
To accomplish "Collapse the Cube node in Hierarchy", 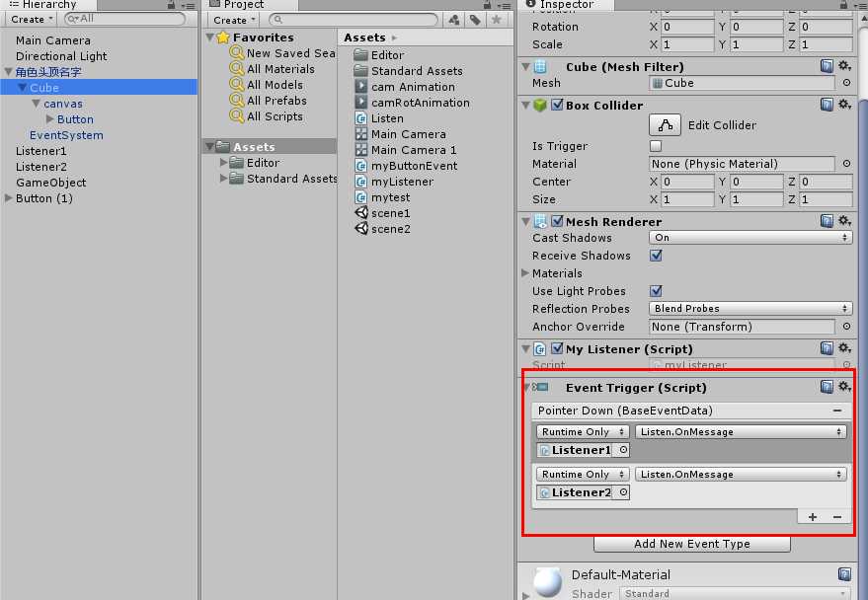I will pos(23,88).
